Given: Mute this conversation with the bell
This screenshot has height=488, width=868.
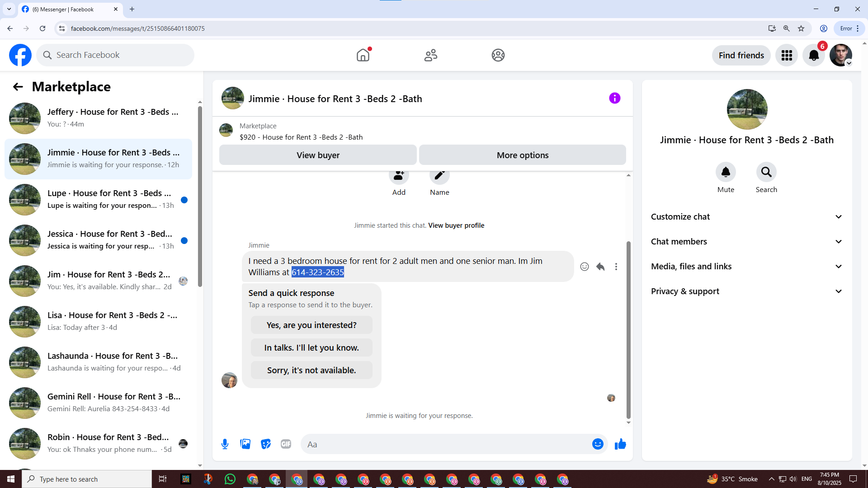Looking at the screenshot, I should (x=726, y=172).
